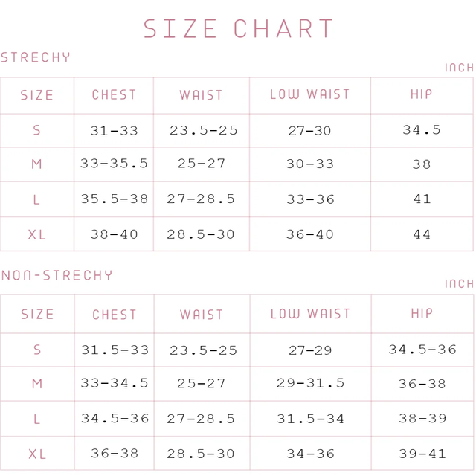
Task: Click the CHEST header in strechy table
Action: 114,94
